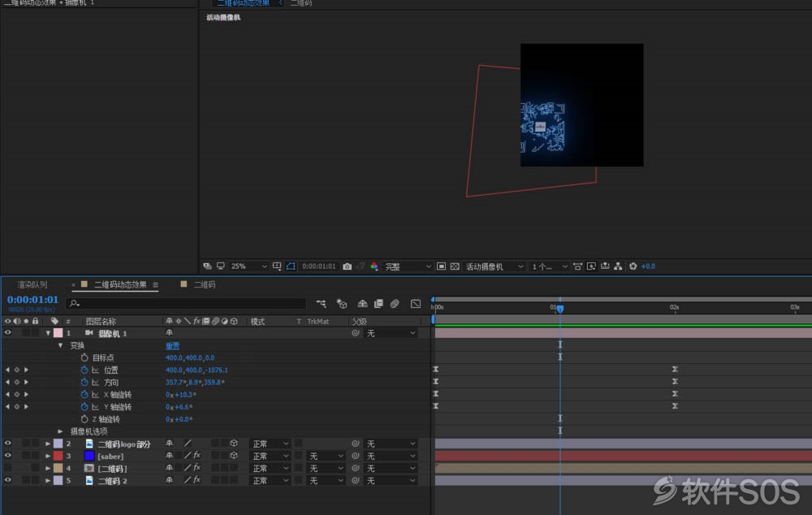Image resolution: width=812 pixels, height=515 pixels.
Task: Toggle the transparency grid icon in viewer
Action: coord(455,266)
